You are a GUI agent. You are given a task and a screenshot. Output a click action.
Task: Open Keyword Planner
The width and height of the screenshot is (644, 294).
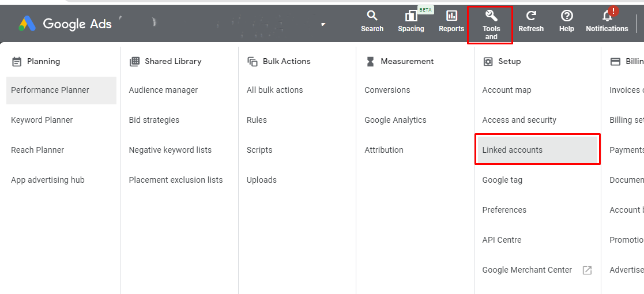[x=42, y=120]
